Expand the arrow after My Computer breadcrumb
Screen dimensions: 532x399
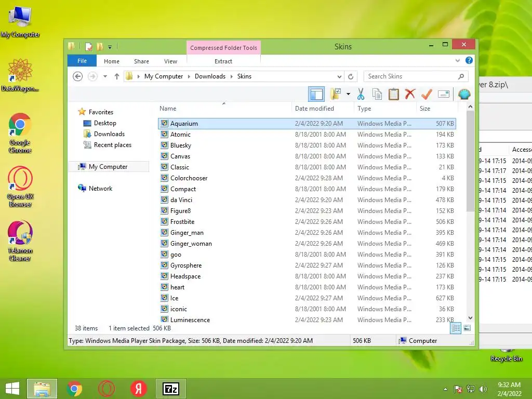coord(189,77)
